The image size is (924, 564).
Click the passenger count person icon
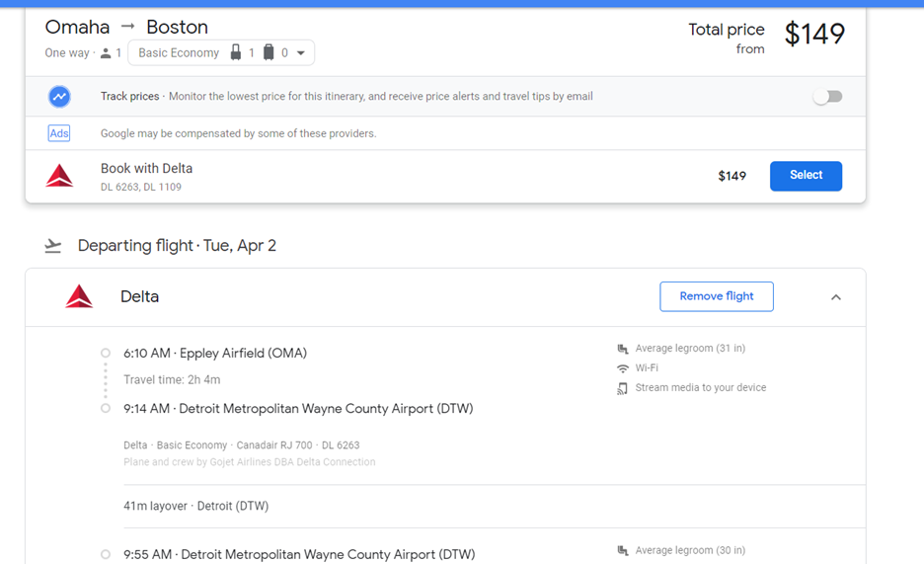tap(106, 53)
